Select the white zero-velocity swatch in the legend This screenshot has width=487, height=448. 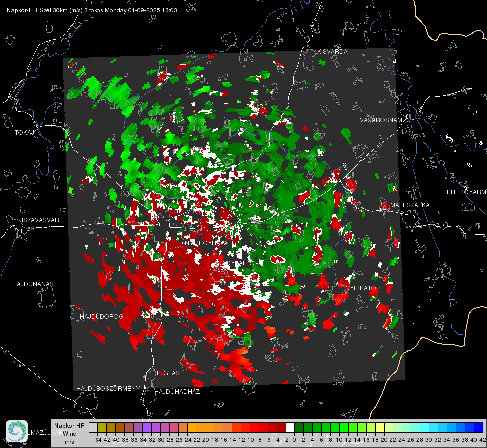click(290, 427)
